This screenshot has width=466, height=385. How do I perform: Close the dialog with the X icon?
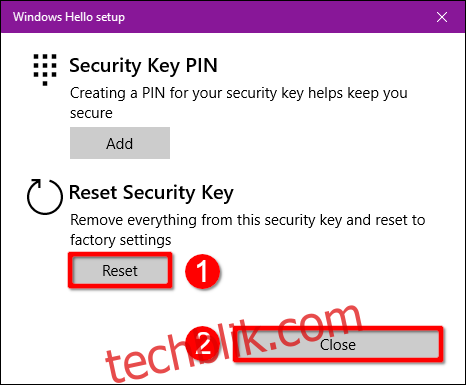[442, 17]
